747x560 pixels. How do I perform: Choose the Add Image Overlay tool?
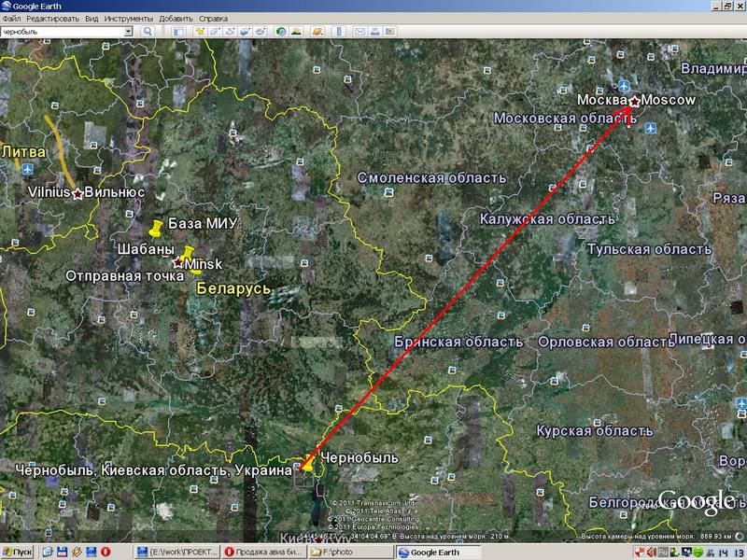coord(247,31)
